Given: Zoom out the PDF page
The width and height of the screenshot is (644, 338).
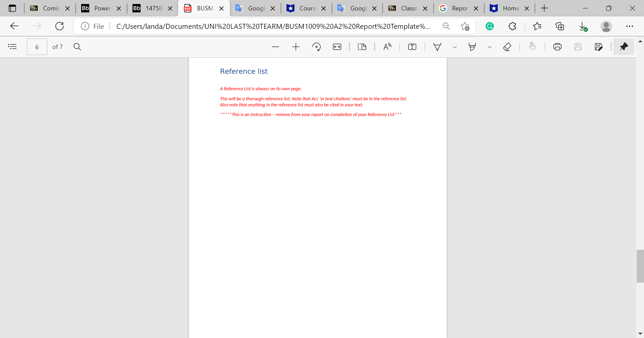Looking at the screenshot, I should pyautogui.click(x=275, y=47).
